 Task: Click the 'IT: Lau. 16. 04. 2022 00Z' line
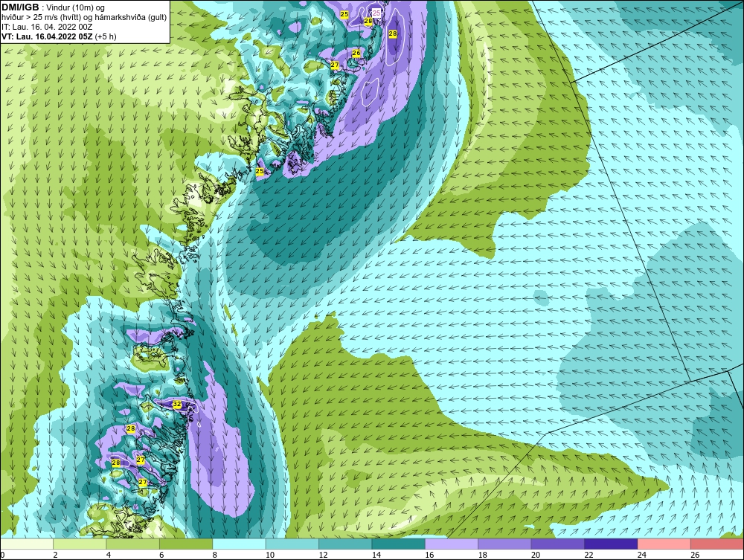[x=46, y=27]
